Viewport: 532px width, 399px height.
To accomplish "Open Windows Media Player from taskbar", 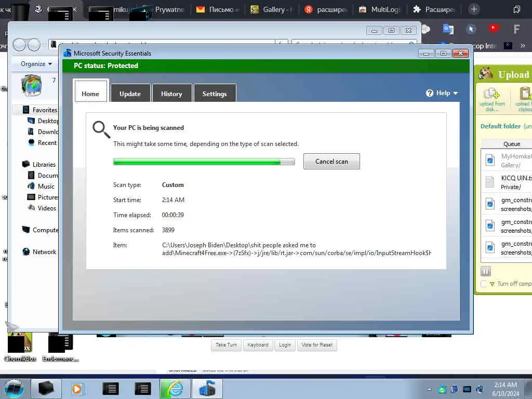I will (x=77, y=389).
